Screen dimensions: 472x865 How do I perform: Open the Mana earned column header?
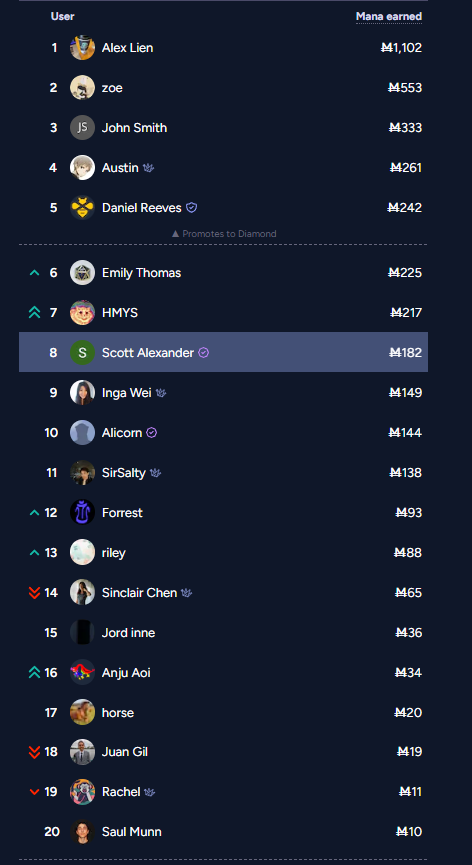pos(389,17)
